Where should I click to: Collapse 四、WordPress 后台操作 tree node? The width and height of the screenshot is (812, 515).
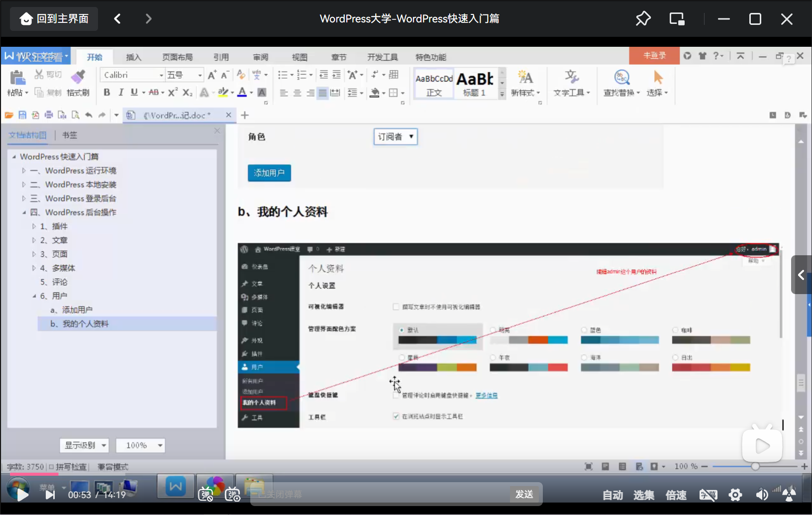[24, 212]
